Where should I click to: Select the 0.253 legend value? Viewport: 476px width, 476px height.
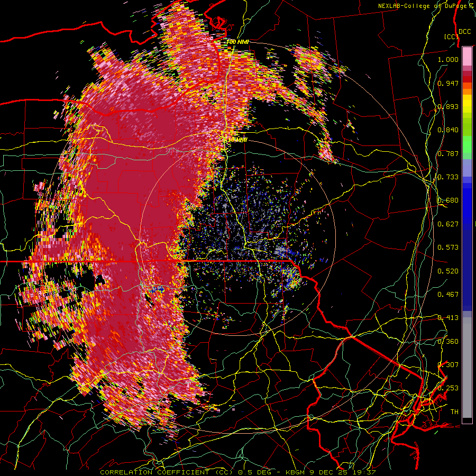(x=448, y=388)
